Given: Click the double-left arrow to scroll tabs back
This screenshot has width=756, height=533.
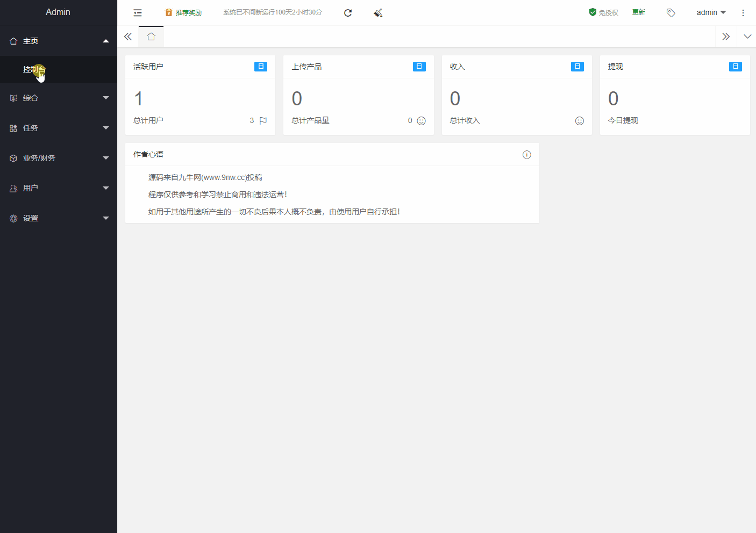Looking at the screenshot, I should (x=128, y=37).
